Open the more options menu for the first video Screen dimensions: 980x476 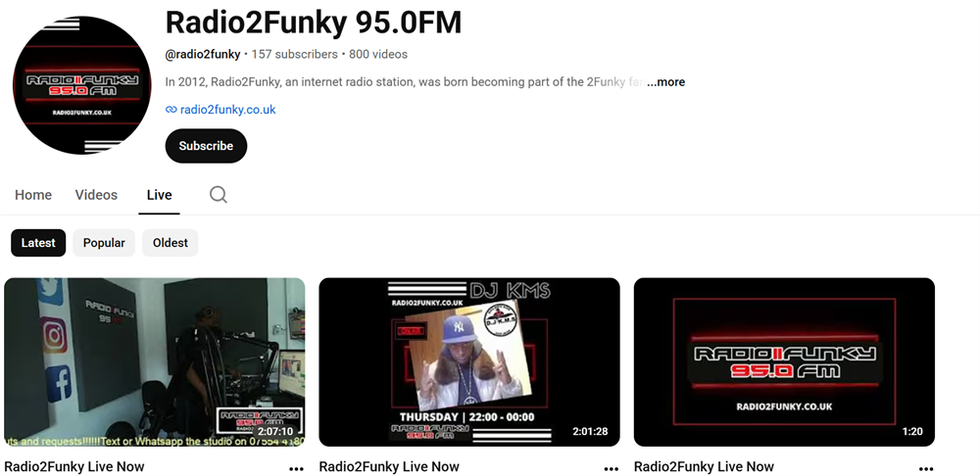[296, 468]
